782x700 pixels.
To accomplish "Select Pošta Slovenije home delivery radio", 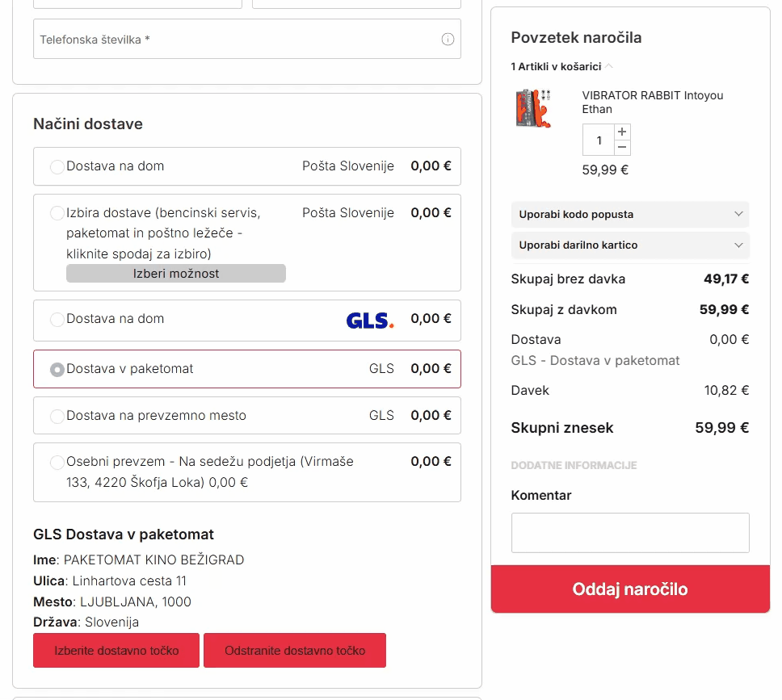I will (57, 167).
